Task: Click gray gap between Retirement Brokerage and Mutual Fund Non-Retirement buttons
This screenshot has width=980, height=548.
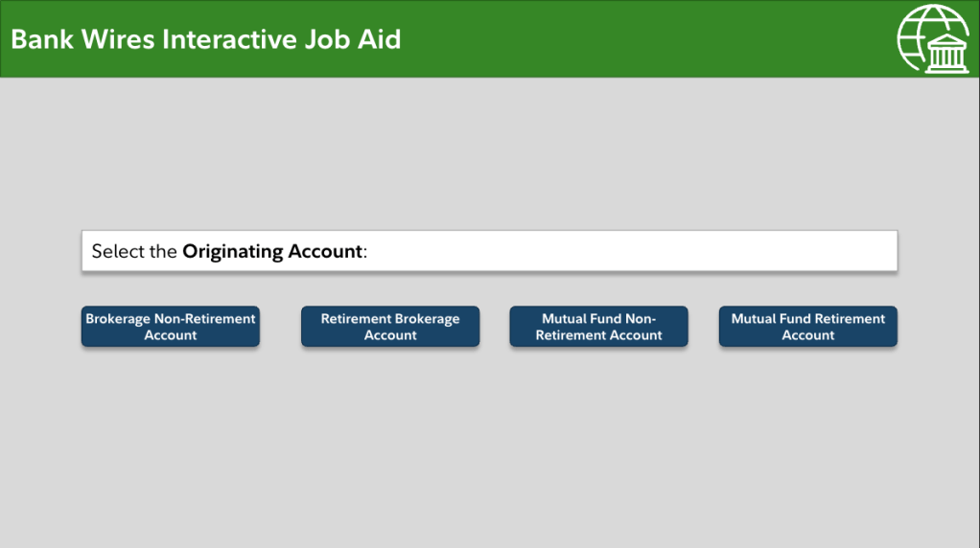Action: click(x=494, y=327)
